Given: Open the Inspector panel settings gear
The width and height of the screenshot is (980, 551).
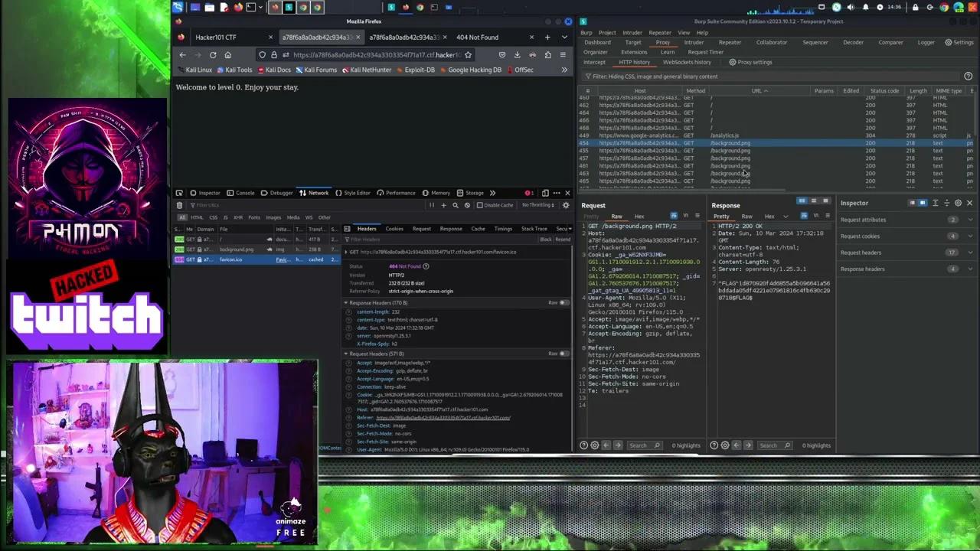Looking at the screenshot, I should 958,204.
